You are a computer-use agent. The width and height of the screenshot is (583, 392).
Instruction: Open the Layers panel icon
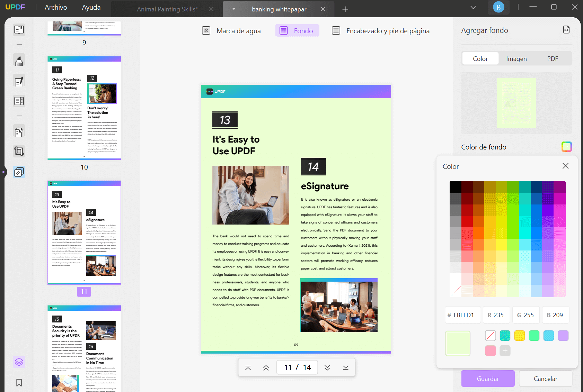19,362
